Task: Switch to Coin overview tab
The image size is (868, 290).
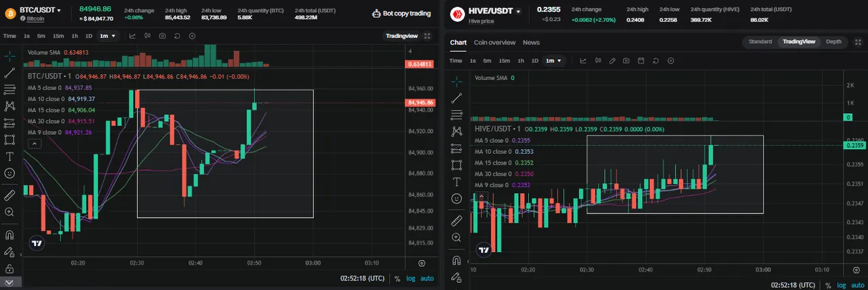Action: [x=494, y=42]
